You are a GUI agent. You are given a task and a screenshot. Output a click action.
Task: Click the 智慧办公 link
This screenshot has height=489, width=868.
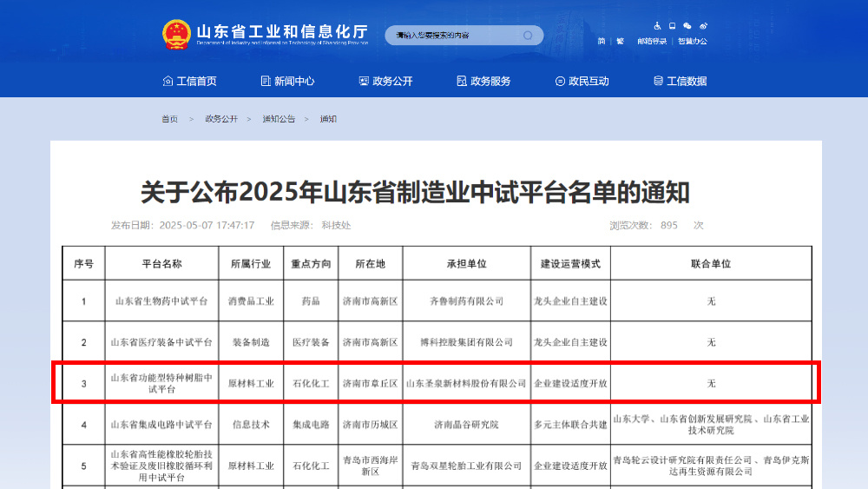693,42
